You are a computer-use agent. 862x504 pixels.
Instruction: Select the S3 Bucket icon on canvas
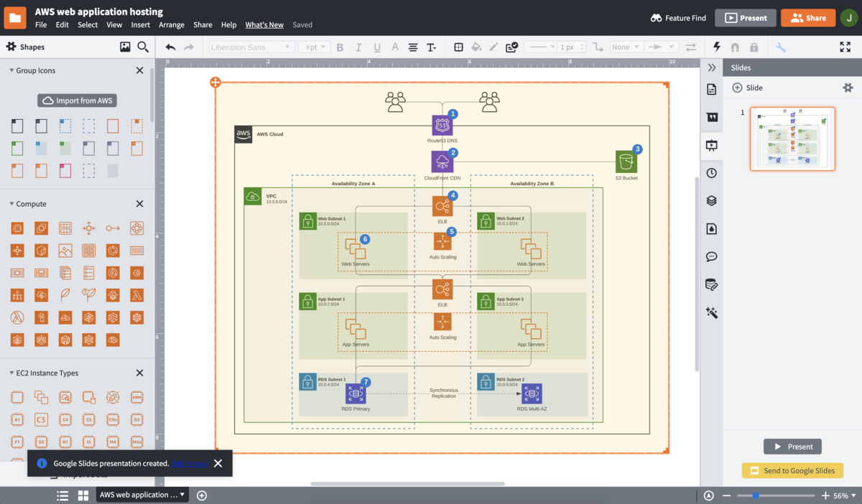click(x=626, y=162)
